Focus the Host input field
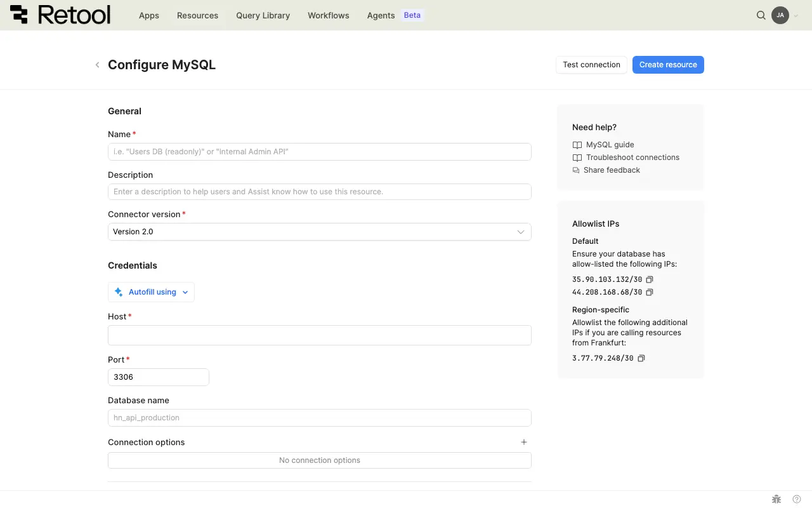 [x=319, y=335]
